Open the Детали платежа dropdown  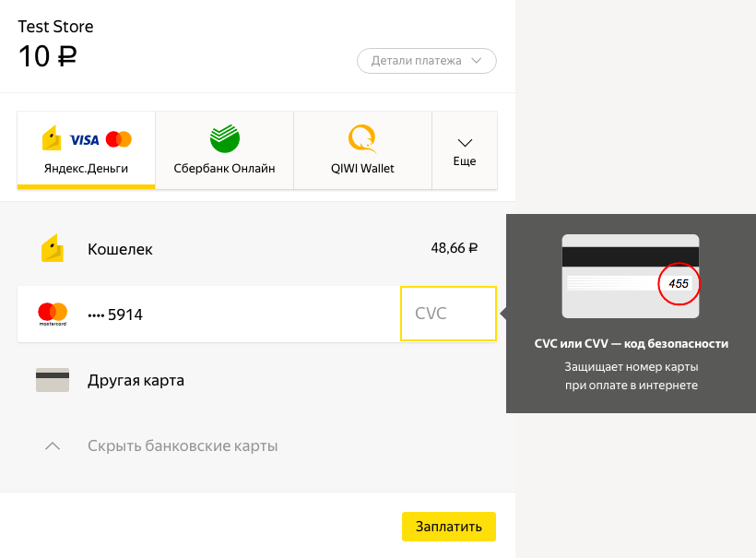[x=426, y=61]
